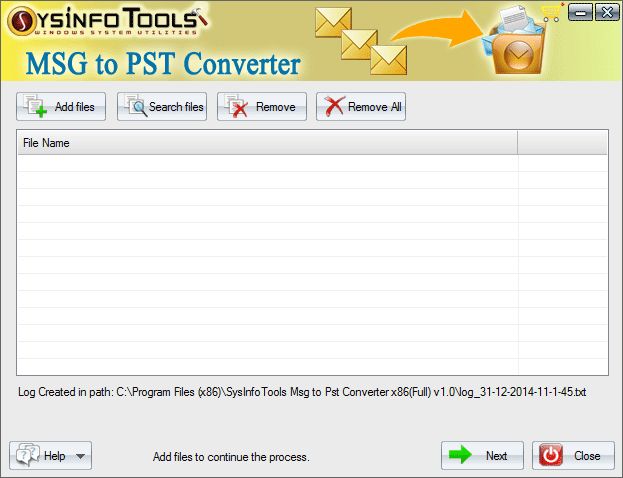Open the Help dropdown arrow

[x=81, y=456]
